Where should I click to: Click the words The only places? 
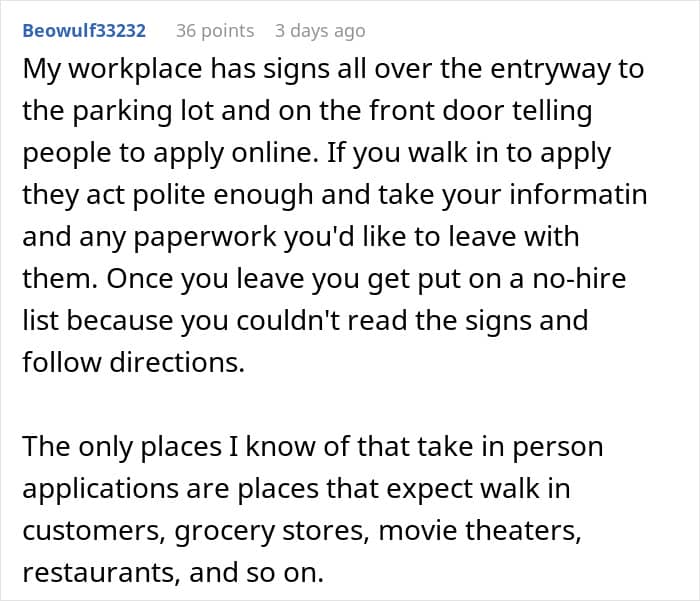122,447
